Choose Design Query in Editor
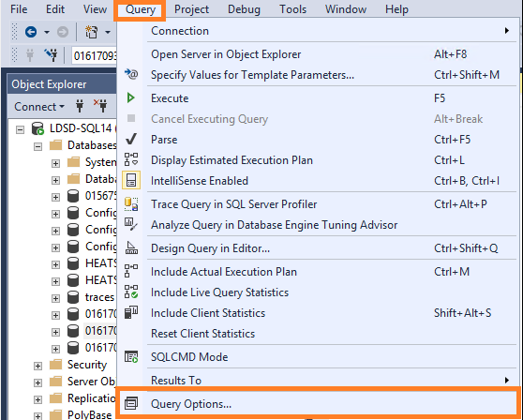 [318, 248]
